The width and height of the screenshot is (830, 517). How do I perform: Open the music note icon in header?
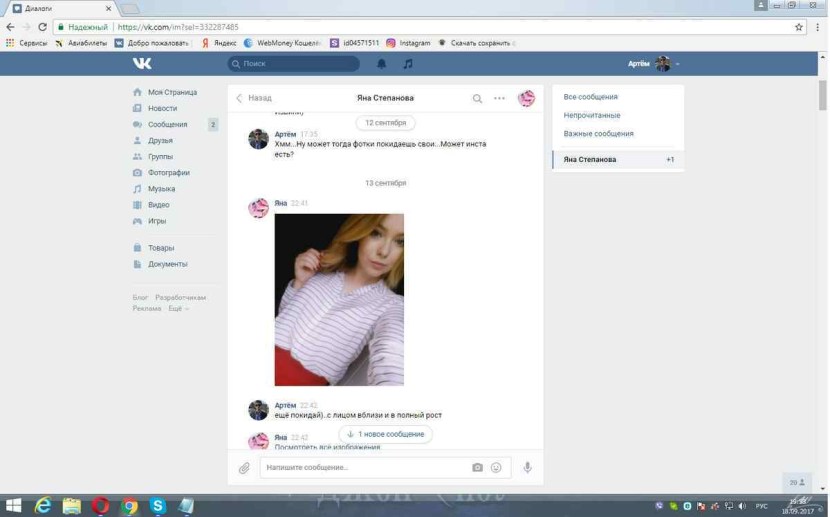[x=408, y=64]
